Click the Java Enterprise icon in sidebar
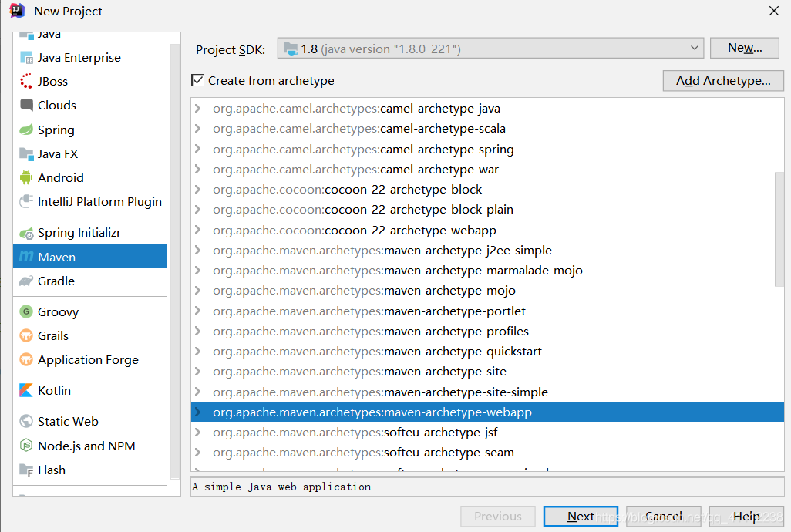Viewport: 791px width, 532px height. (26, 58)
